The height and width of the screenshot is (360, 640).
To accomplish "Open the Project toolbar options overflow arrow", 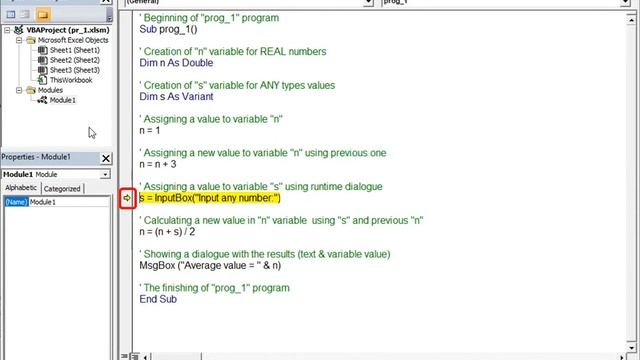I will pos(109,16).
